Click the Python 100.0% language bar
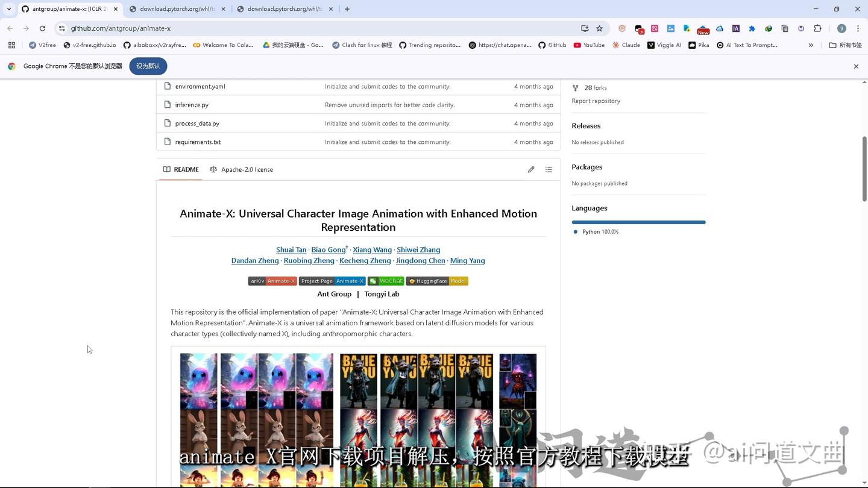Screen dimensions: 868x488 point(638,222)
